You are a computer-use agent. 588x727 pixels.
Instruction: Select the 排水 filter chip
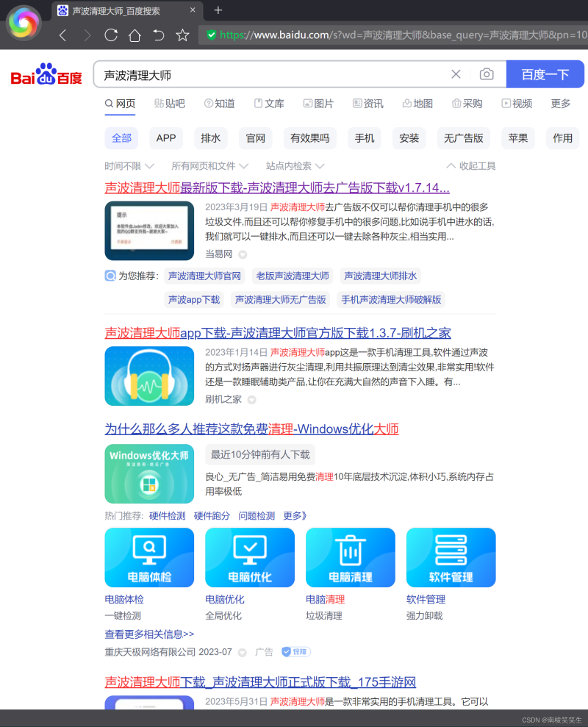(210, 138)
